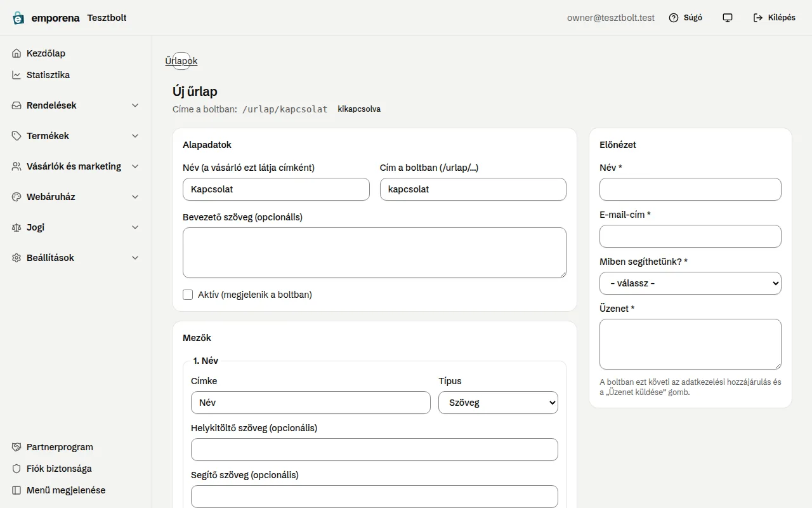Screen dimensions: 812x508
Task: Go back via the Űrlapok breadcrumb link
Action: (181, 61)
